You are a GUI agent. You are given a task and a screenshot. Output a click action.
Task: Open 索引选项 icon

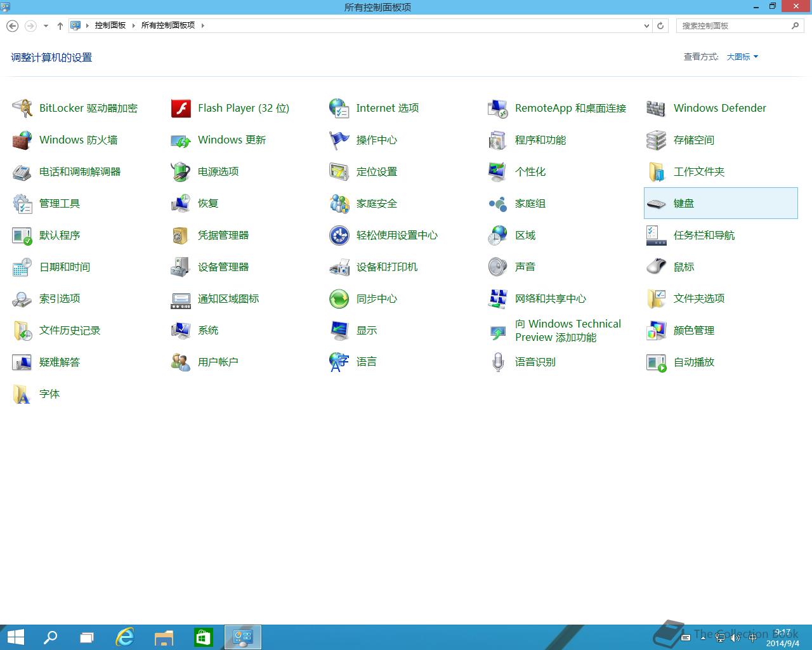coord(22,298)
